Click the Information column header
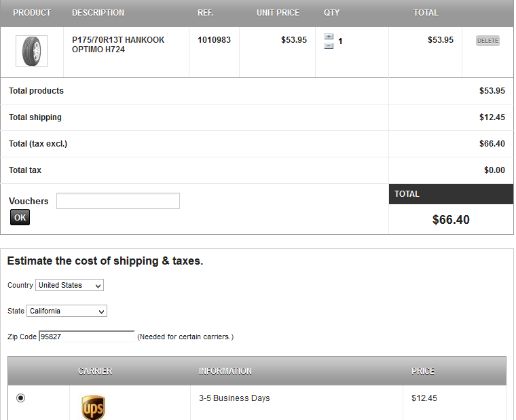This screenshot has width=516, height=420. click(225, 371)
